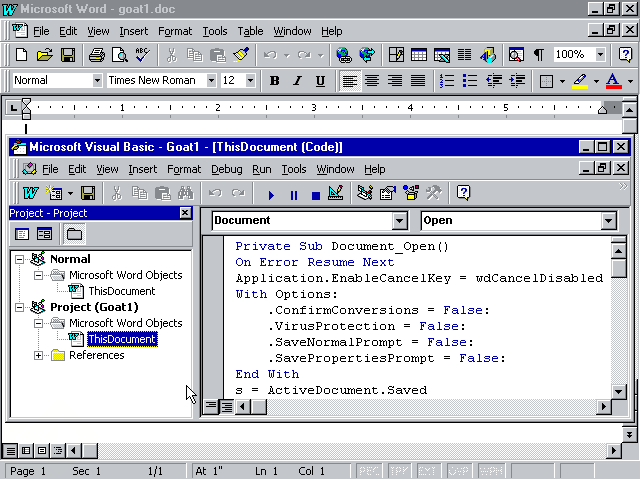The width and height of the screenshot is (640, 480).
Task: Toggle Folders view in Project panel
Action: click(x=74, y=234)
